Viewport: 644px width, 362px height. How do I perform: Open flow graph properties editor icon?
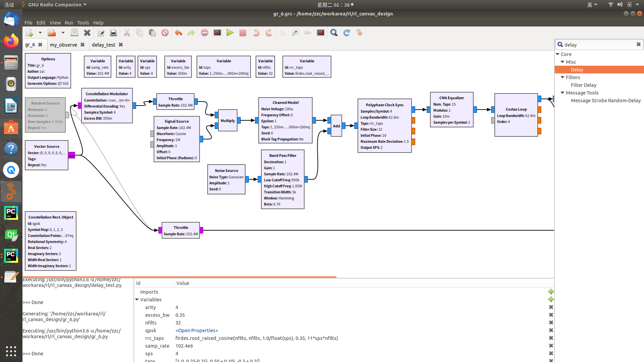point(101,33)
